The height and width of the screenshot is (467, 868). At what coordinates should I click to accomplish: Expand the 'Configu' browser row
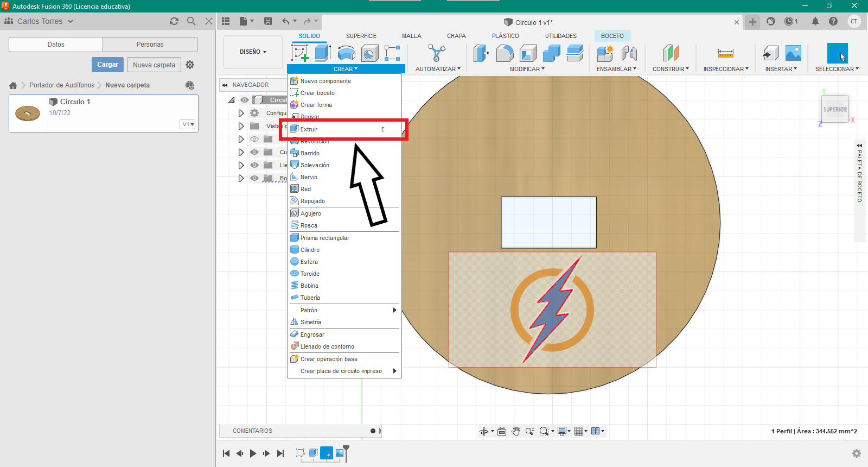[241, 113]
